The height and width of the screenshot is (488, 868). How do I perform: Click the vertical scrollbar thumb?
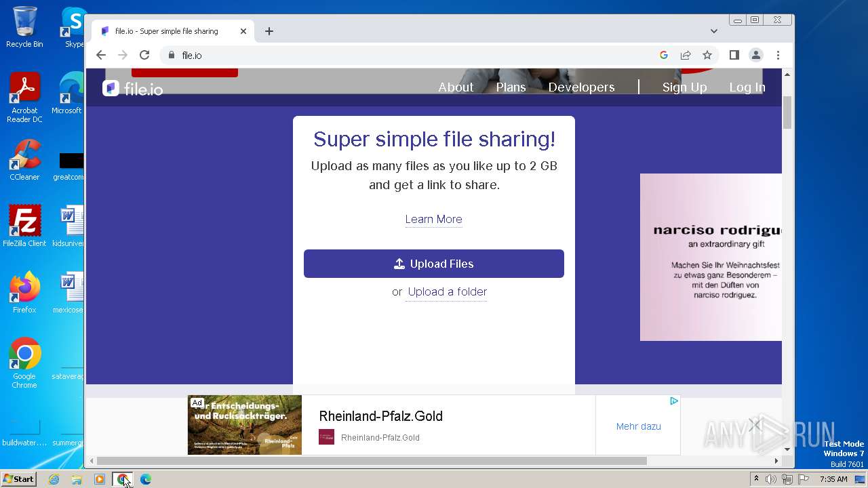tap(787, 113)
